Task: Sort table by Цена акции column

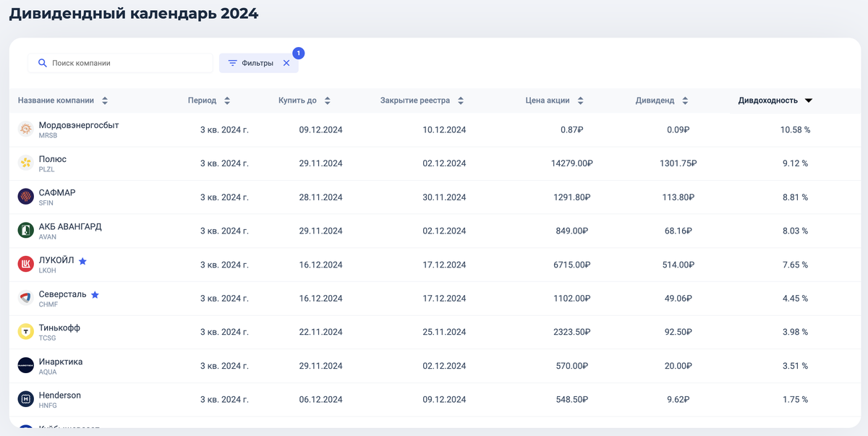Action: pyautogui.click(x=580, y=101)
